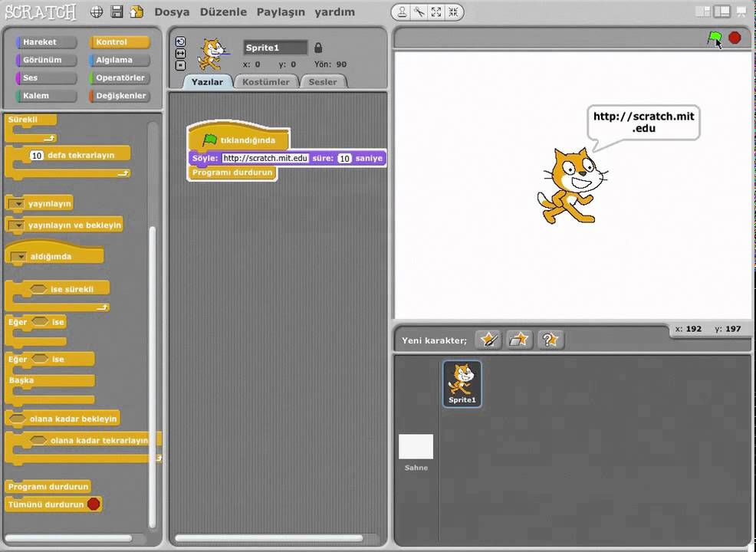Switch to full stage view mode
The image size is (756, 552).
coord(721,11)
